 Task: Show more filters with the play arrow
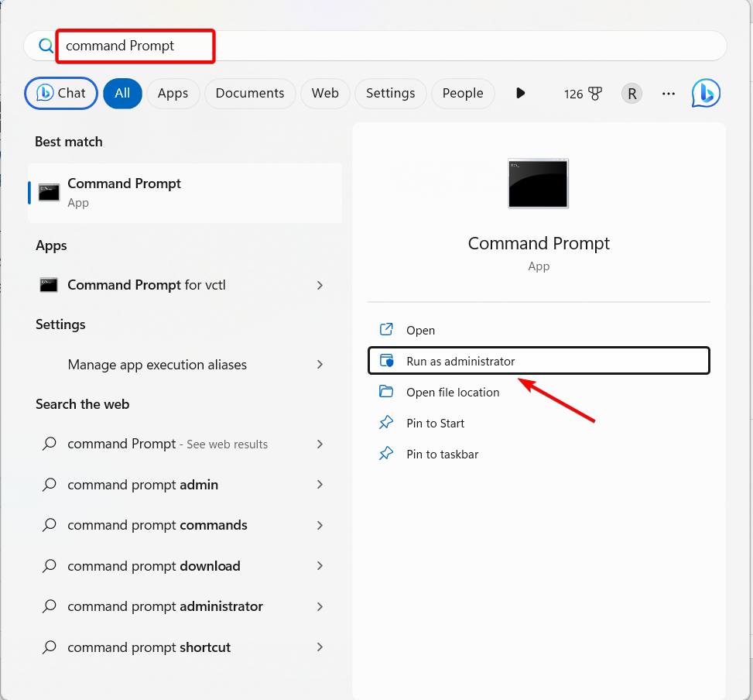click(520, 93)
